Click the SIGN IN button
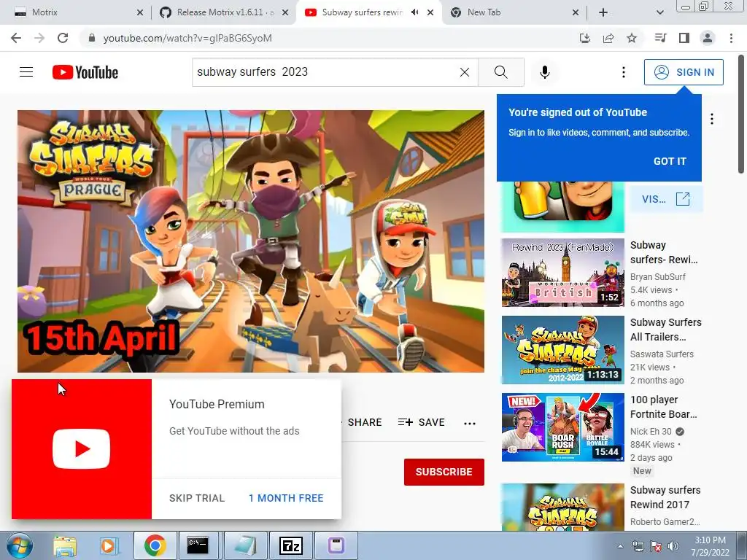The image size is (747, 560). [684, 72]
